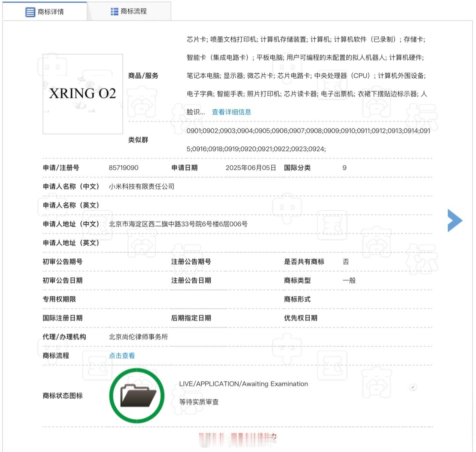Click the goods line starting 芯片卡; 喷墨文档打印机
Screen dimensions: 476x452
pyautogui.click(x=306, y=39)
